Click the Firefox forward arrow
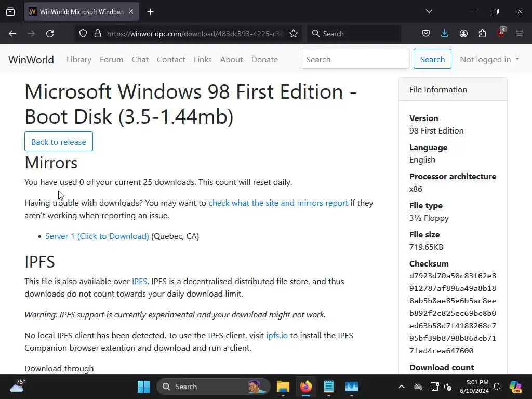532x399 pixels. click(x=31, y=34)
